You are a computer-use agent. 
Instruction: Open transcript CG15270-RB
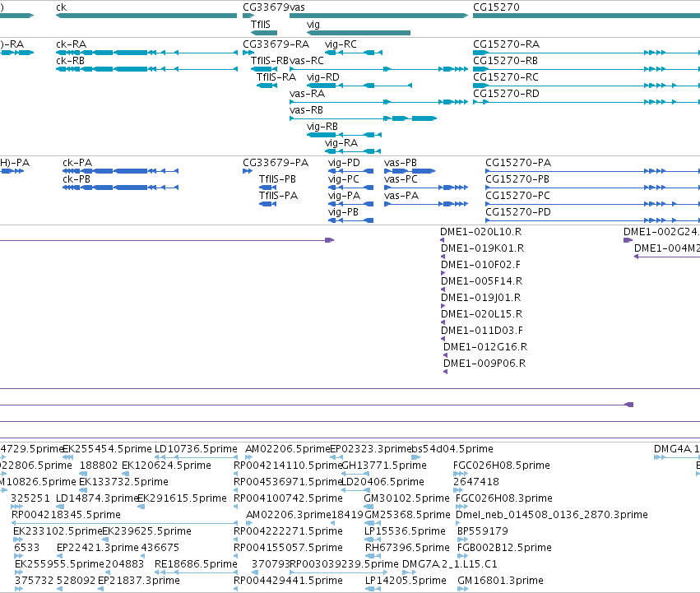505,61
